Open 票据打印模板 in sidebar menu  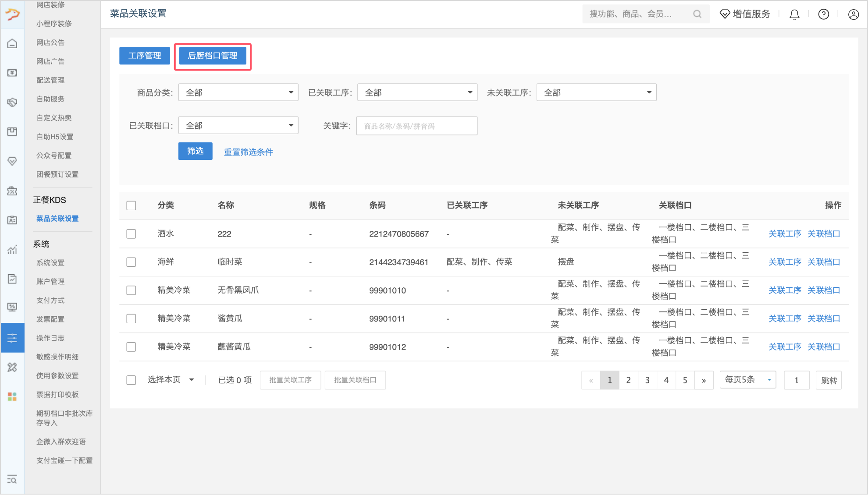(57, 395)
